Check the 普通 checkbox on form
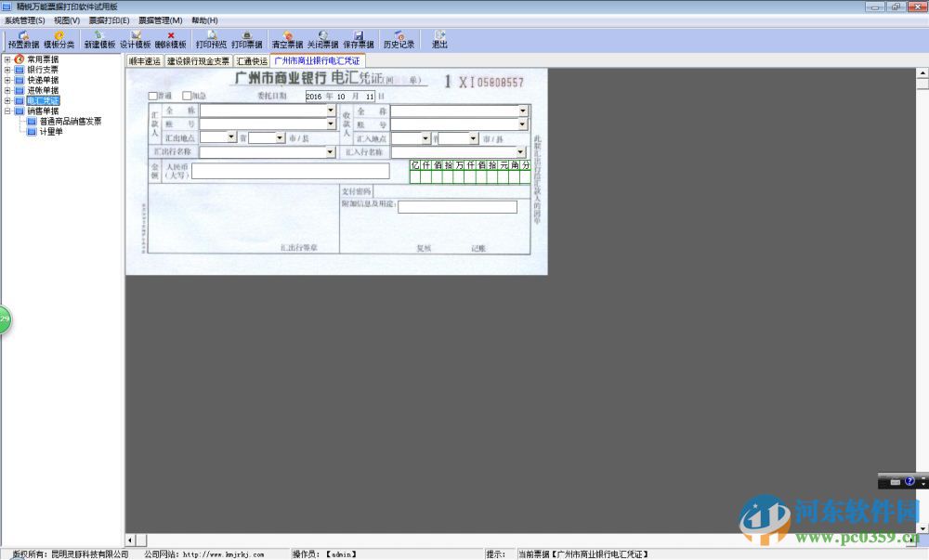929x560 pixels. point(153,96)
